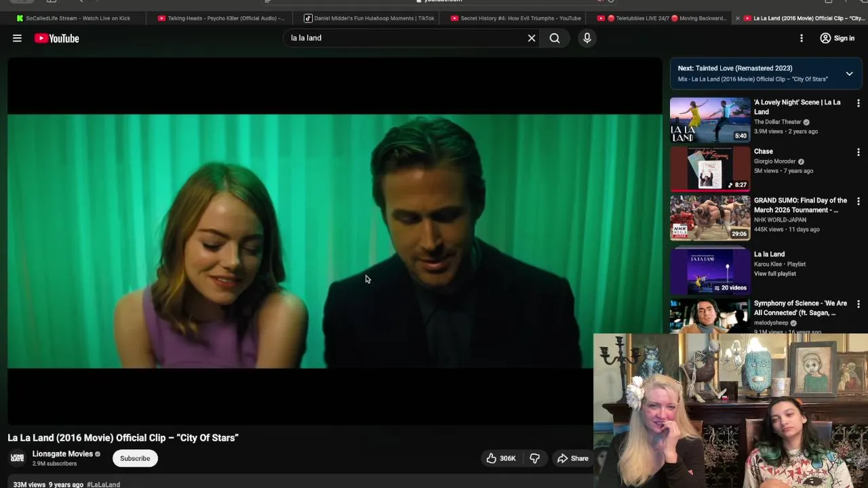Go to YouTube home via logo

coord(57,38)
